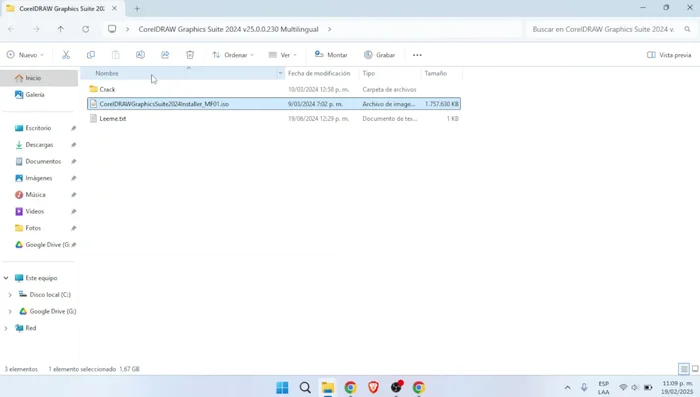Open Brave browser from taskbar
This screenshot has height=397, width=700.
point(373,387)
